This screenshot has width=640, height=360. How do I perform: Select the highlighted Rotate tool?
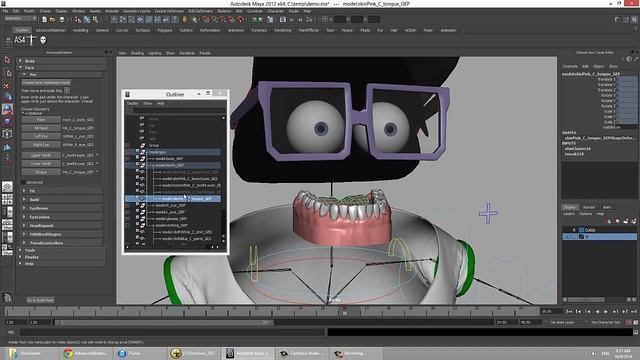7,109
